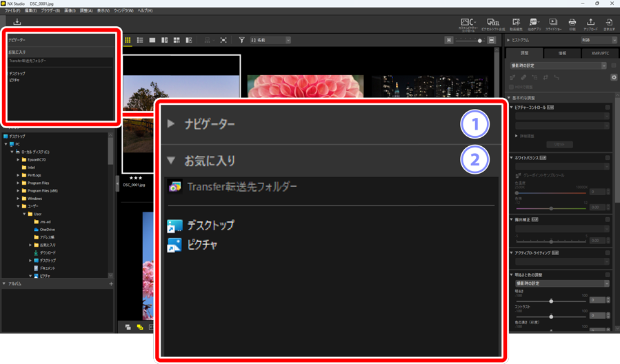Click the filter funnel icon
The image size is (620, 364).
242,41
